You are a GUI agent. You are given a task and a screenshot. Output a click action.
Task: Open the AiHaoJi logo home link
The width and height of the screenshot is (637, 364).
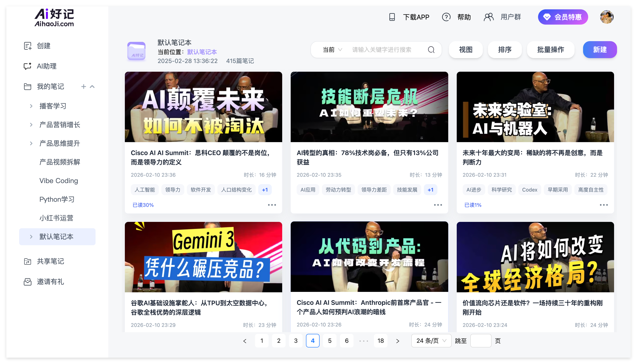click(x=54, y=17)
